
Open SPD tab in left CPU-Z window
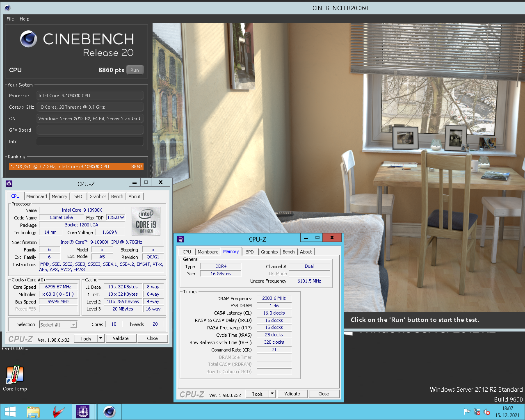click(x=78, y=196)
